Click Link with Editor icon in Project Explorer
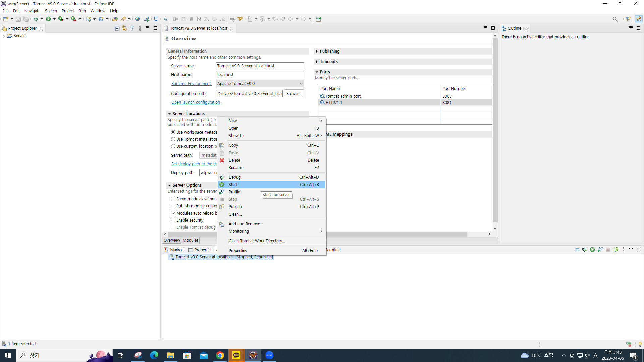 pos(124,28)
